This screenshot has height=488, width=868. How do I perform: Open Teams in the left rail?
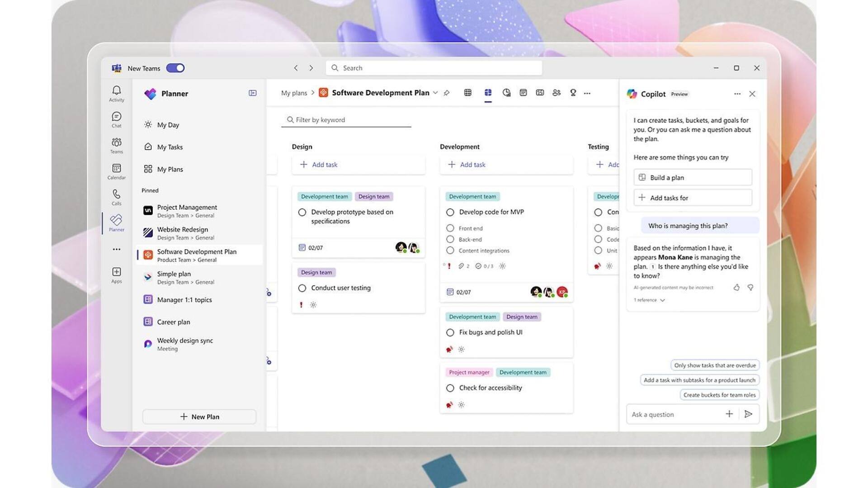click(116, 145)
